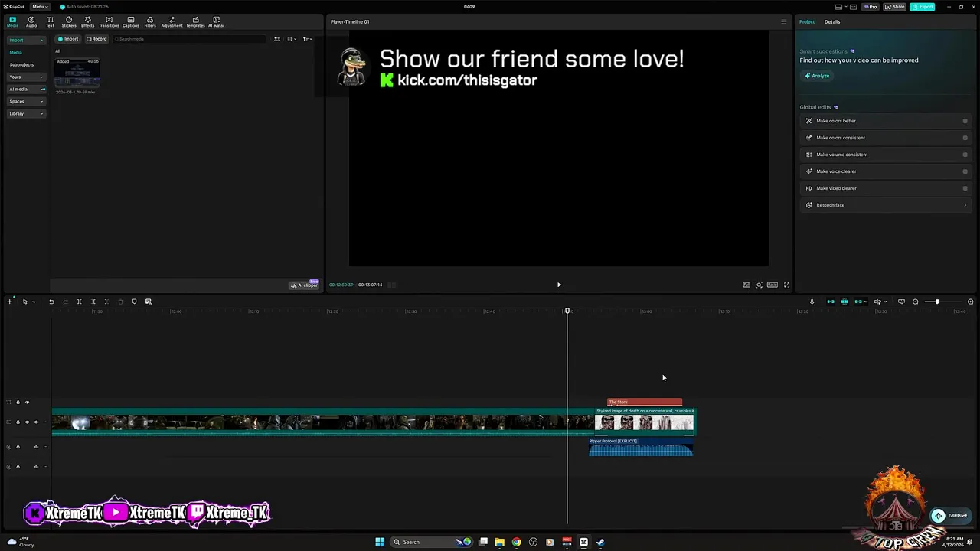The width and height of the screenshot is (980, 551).
Task: Click the player panel options menu icon
Action: coord(783,21)
